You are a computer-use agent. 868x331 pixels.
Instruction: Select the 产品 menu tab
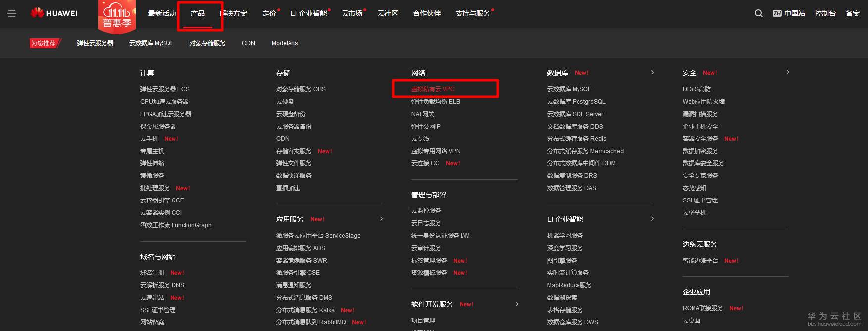click(198, 13)
